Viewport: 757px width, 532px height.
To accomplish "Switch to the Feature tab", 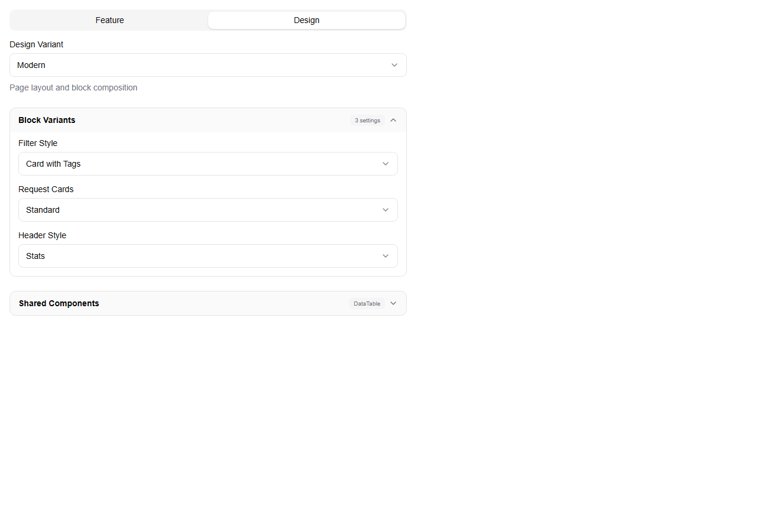I will pos(109,20).
